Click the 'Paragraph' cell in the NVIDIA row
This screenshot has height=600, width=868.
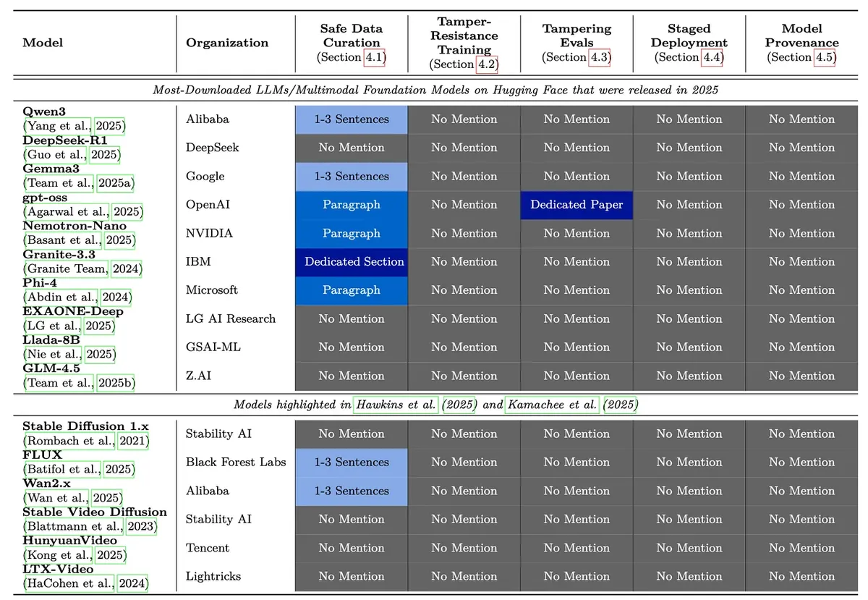click(352, 233)
